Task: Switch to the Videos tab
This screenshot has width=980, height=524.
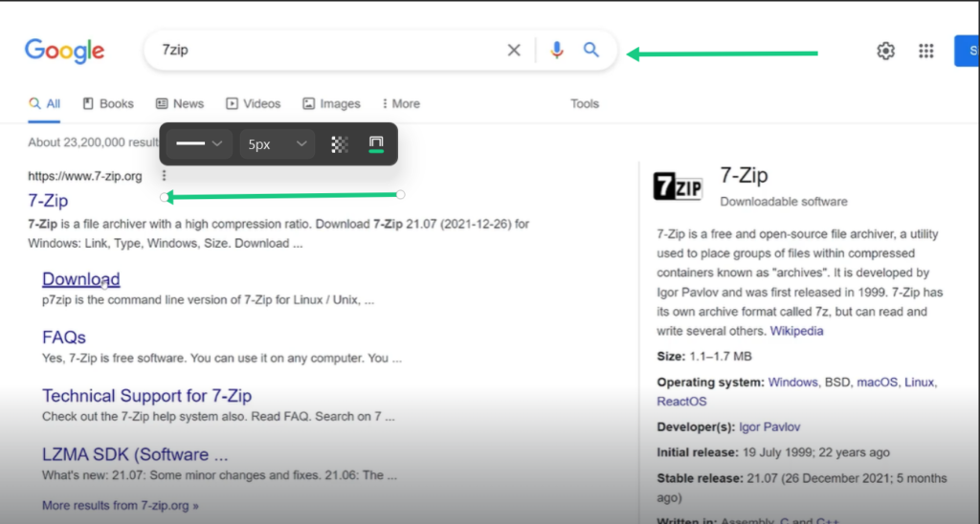Action: coord(253,103)
